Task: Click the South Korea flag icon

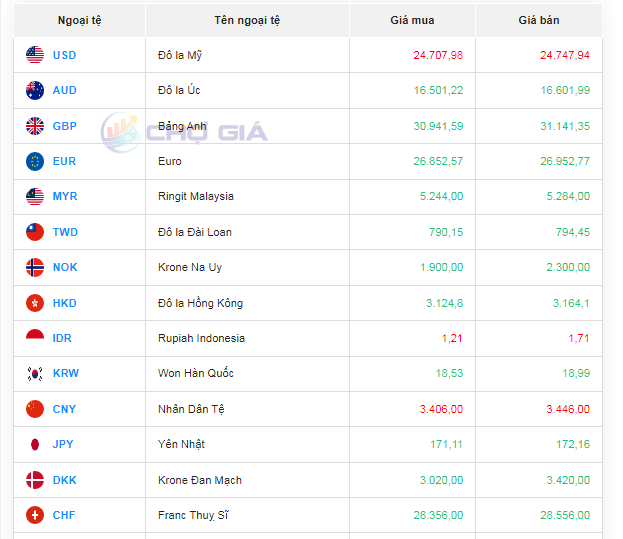Action: tap(35, 373)
